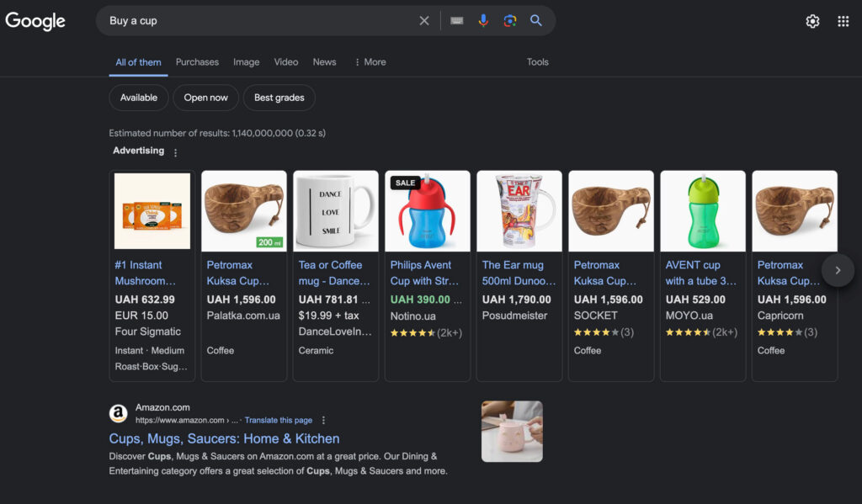Image resolution: width=862 pixels, height=504 pixels.
Task: Start voice search with the microphone icon
Action: point(483,21)
